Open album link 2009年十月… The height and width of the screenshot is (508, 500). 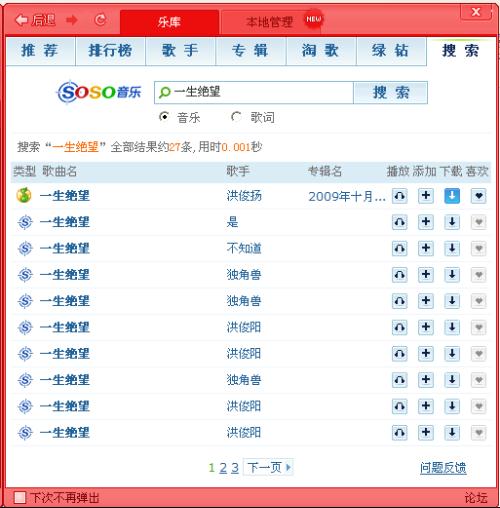click(347, 196)
